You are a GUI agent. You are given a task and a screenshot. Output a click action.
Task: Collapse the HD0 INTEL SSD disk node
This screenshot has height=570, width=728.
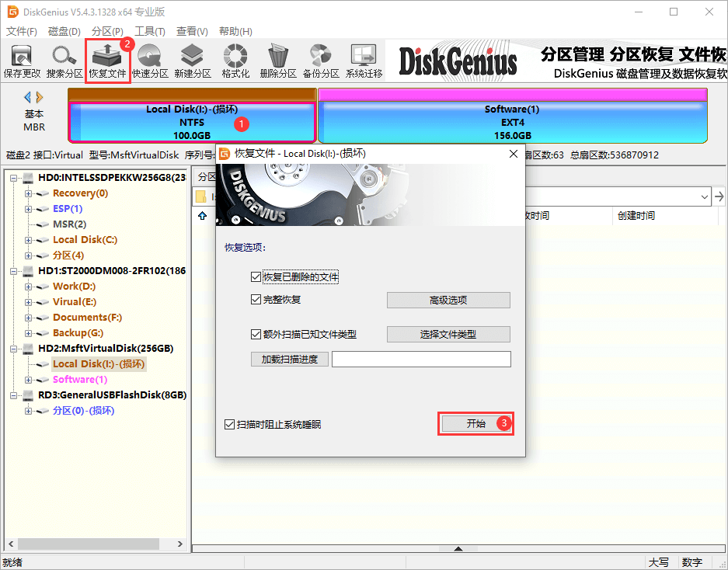(x=13, y=178)
